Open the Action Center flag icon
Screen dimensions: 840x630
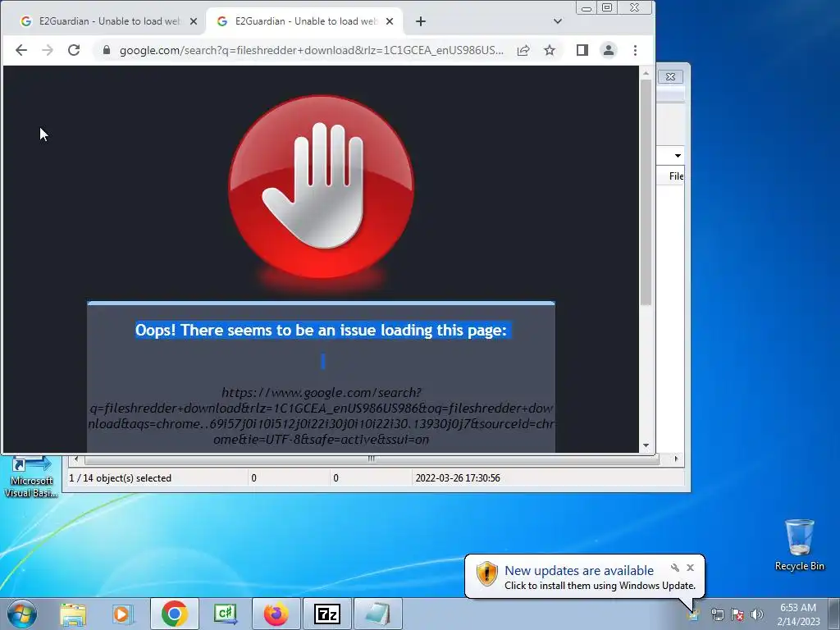[x=737, y=614]
